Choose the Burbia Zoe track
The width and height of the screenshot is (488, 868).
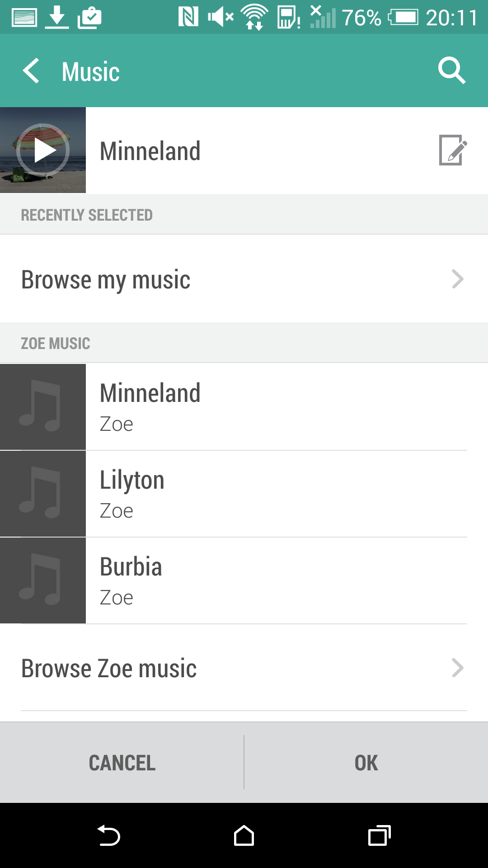click(x=276, y=580)
